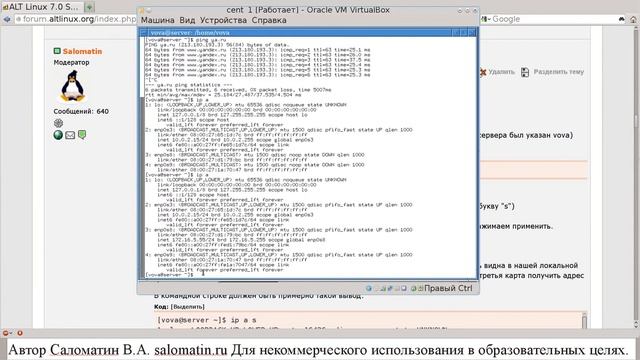Click the green mouse integration indicator in VirtualBox

(x=413, y=288)
